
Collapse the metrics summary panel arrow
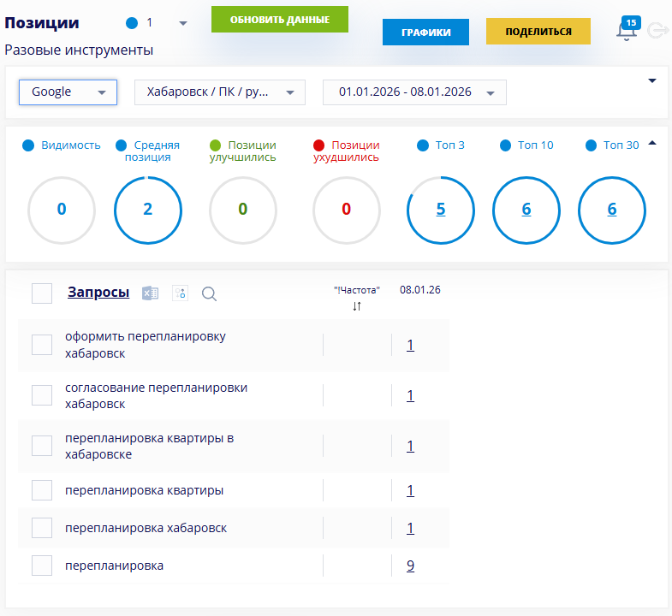click(x=652, y=144)
